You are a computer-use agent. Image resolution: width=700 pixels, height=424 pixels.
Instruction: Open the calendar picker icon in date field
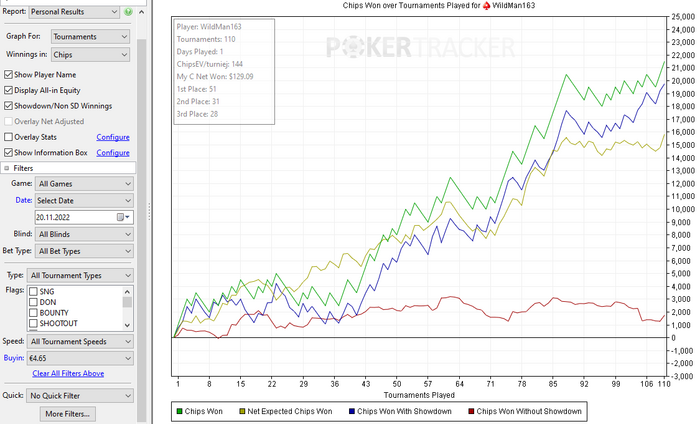point(123,217)
